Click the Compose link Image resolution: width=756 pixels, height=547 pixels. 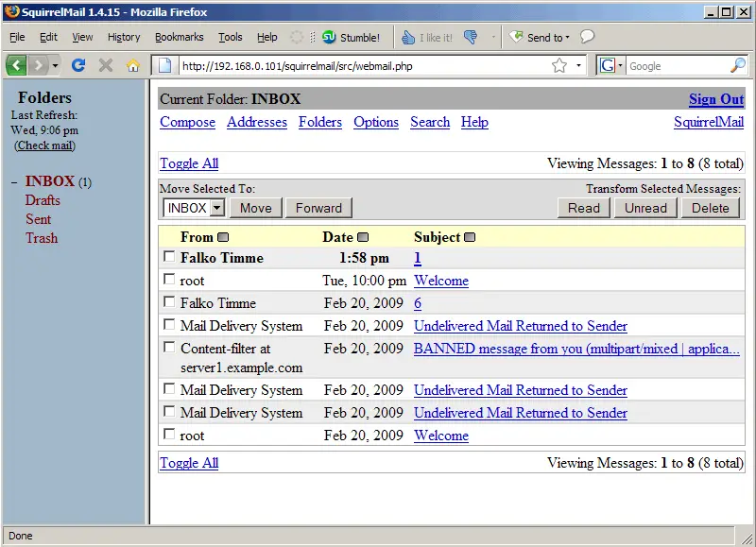click(x=187, y=122)
